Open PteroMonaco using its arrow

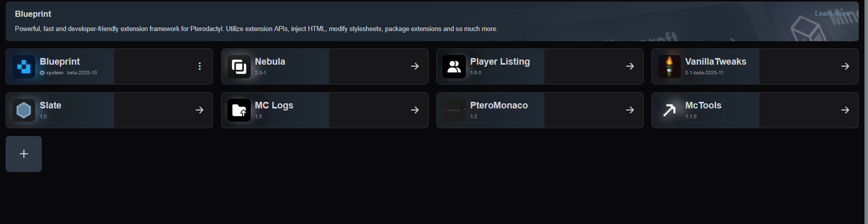tap(630, 110)
